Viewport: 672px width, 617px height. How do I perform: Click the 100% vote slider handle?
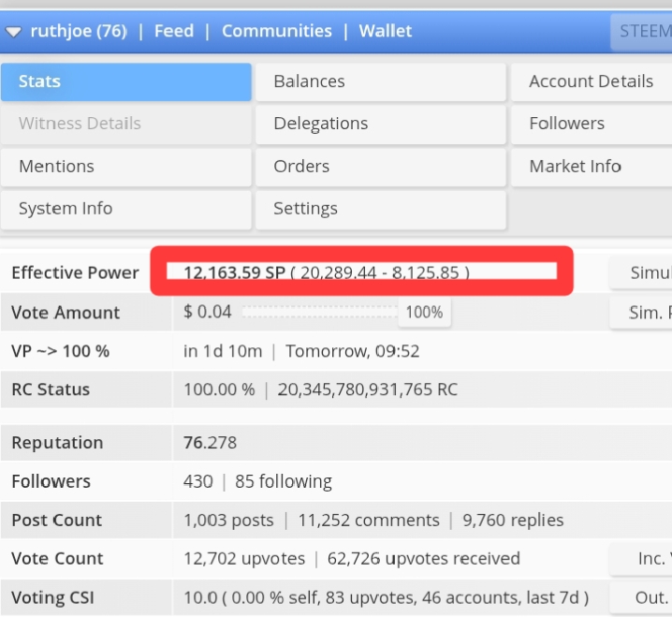424,312
